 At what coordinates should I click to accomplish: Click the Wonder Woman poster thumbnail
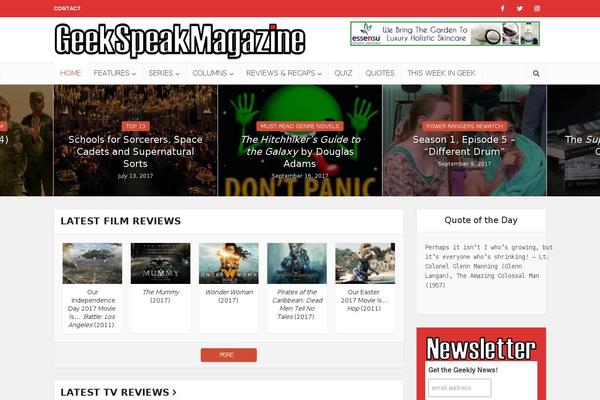point(228,263)
